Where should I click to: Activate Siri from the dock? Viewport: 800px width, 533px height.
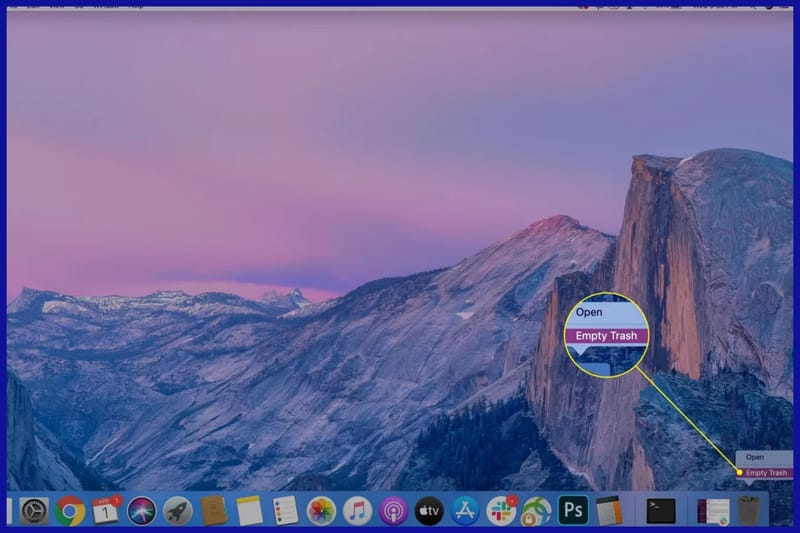142,511
